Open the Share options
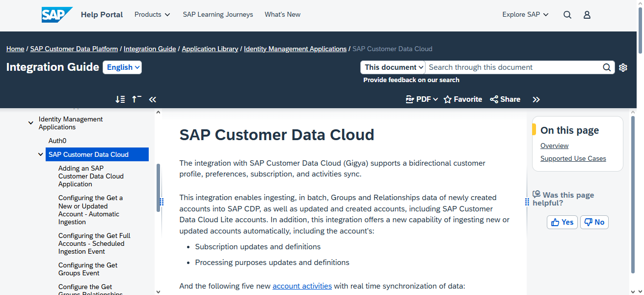Viewport: 644px width, 295px height. click(505, 99)
